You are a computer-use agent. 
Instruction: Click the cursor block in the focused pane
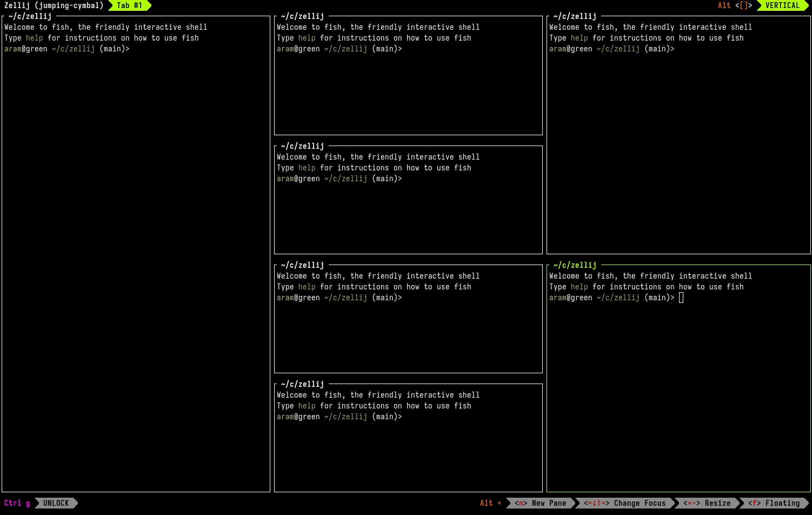681,298
